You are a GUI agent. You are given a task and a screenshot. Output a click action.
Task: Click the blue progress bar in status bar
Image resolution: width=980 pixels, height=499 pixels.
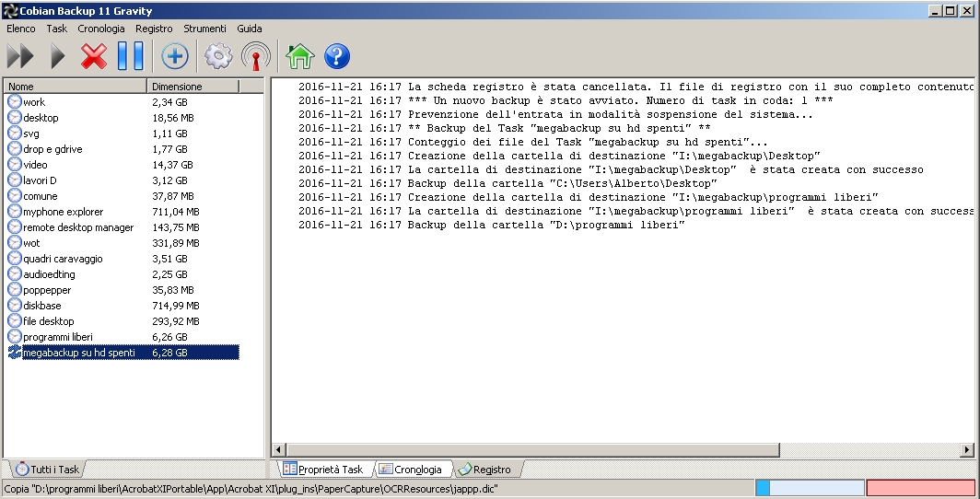click(x=810, y=488)
